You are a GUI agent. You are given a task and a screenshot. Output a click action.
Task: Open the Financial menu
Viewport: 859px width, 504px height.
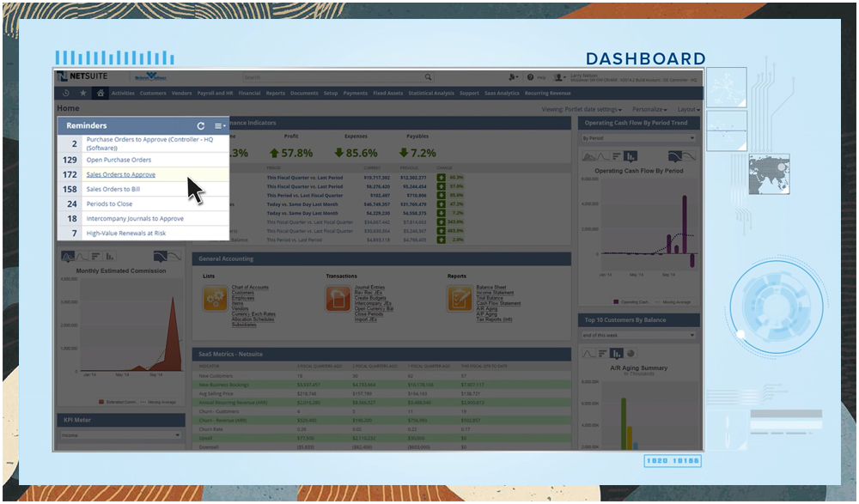point(249,93)
